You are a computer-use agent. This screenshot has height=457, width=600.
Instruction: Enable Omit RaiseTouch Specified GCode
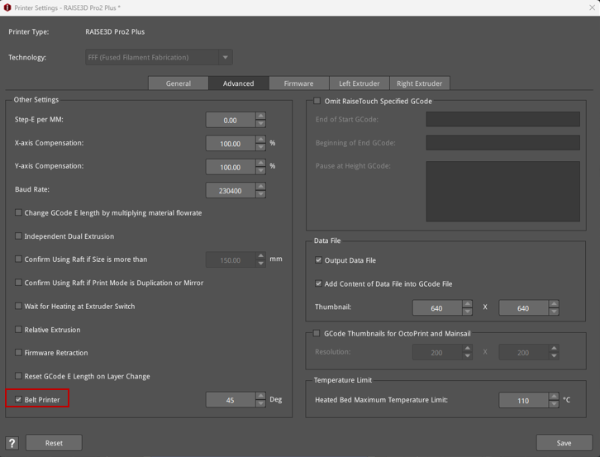(317, 101)
